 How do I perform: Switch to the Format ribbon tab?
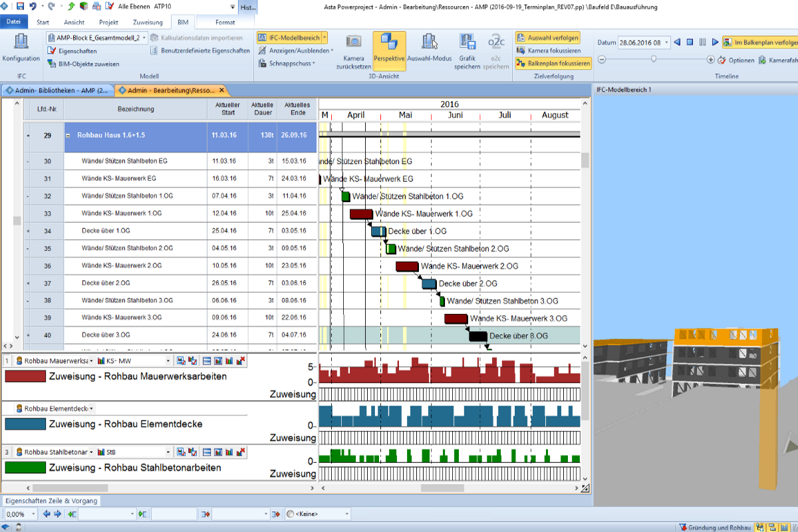tap(225, 22)
